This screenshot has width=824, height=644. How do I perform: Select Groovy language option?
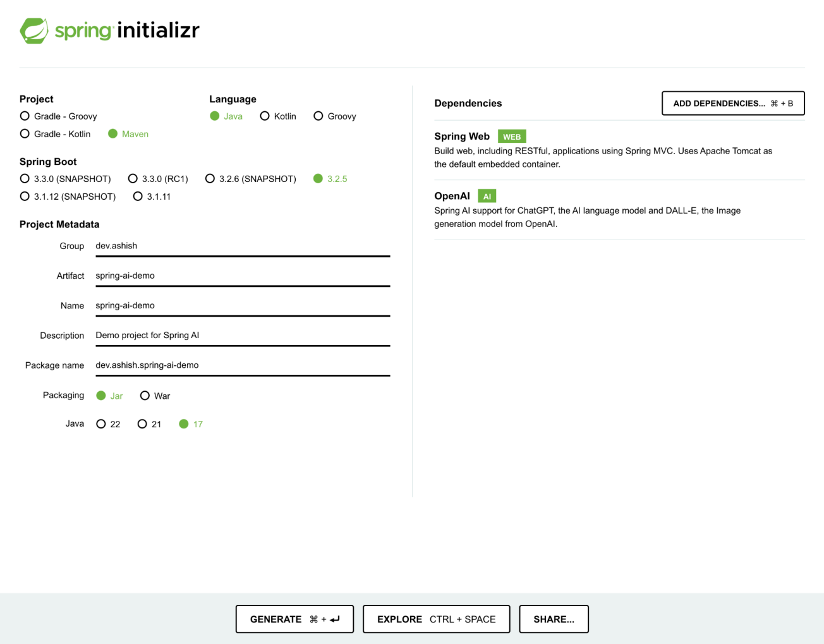[x=335, y=116]
